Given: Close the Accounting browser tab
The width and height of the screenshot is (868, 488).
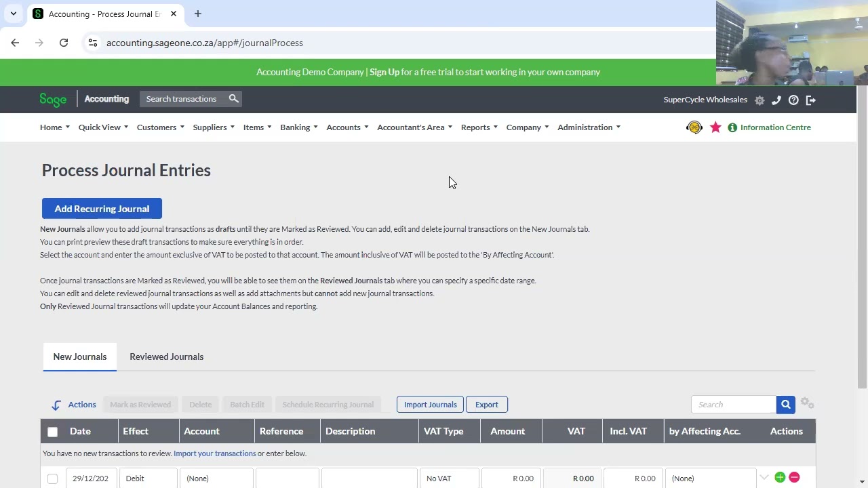Looking at the screenshot, I should tap(174, 14).
